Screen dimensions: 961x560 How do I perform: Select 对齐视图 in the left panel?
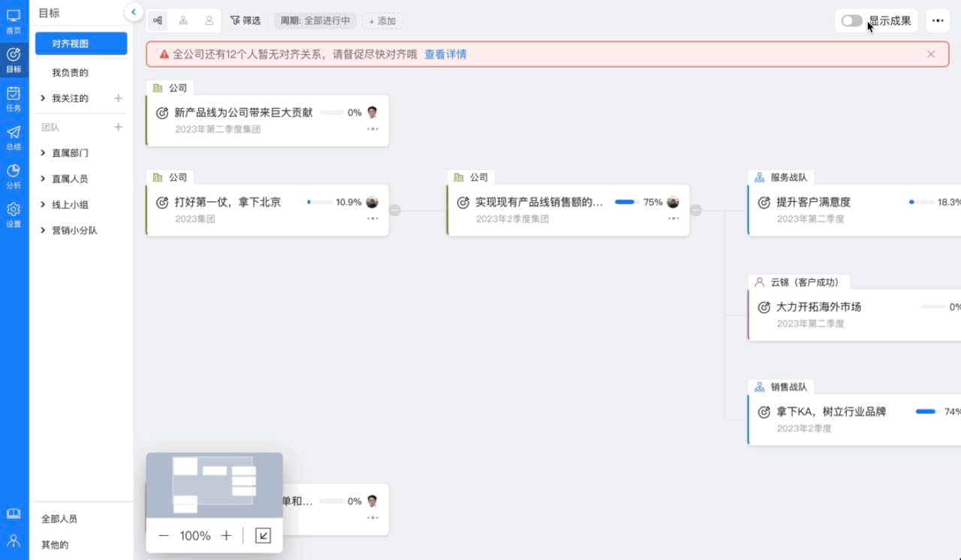pyautogui.click(x=81, y=44)
